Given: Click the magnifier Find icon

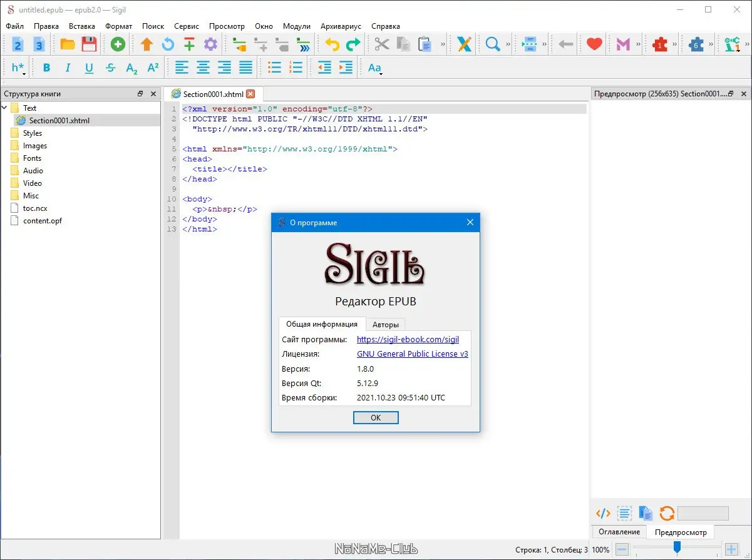Looking at the screenshot, I should point(493,44).
